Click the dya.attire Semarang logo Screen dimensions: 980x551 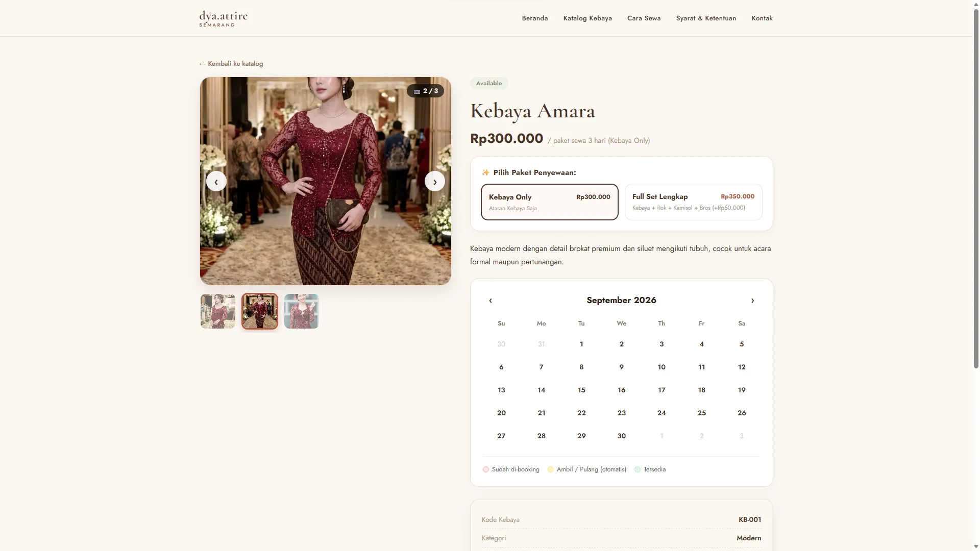click(x=224, y=18)
